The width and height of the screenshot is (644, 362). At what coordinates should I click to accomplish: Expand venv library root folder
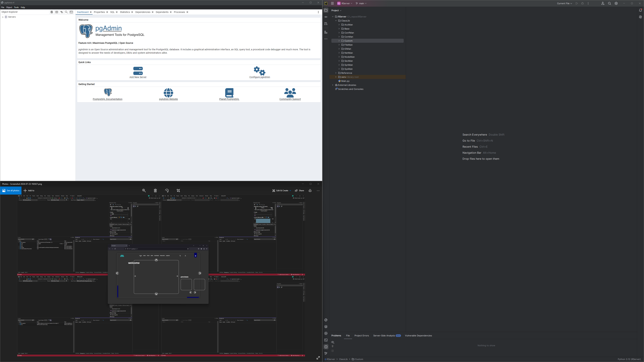[336, 77]
